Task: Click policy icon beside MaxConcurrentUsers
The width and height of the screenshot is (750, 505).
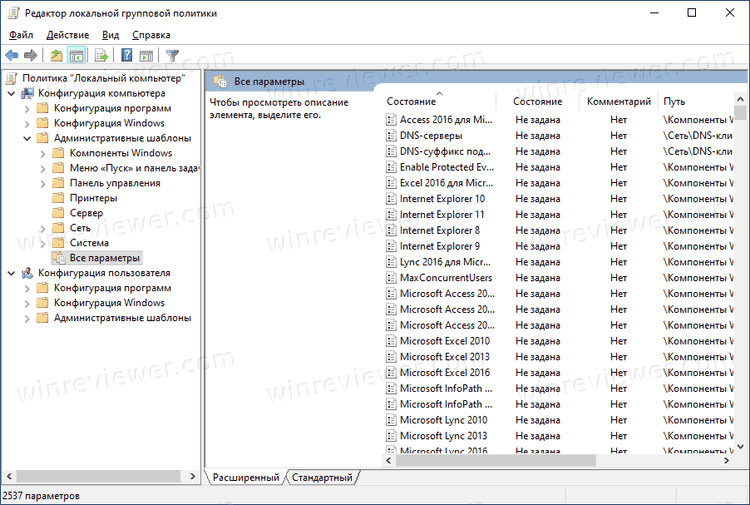Action: coord(391,278)
